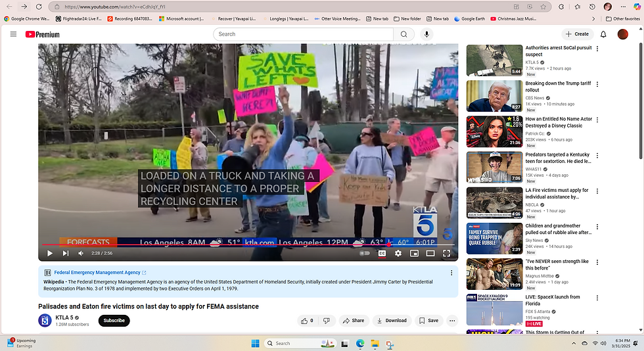Open KTLA 5 channel avatar
The image size is (644, 351).
tap(45, 321)
